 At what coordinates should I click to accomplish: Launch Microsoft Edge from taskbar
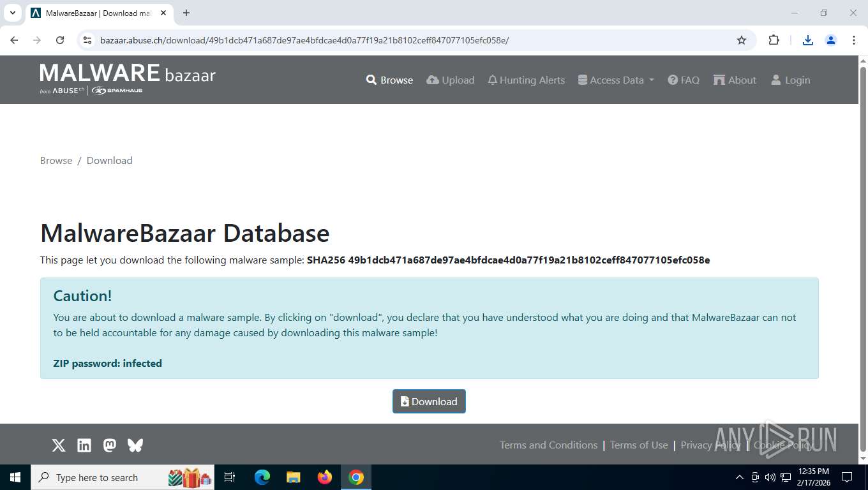(262, 477)
